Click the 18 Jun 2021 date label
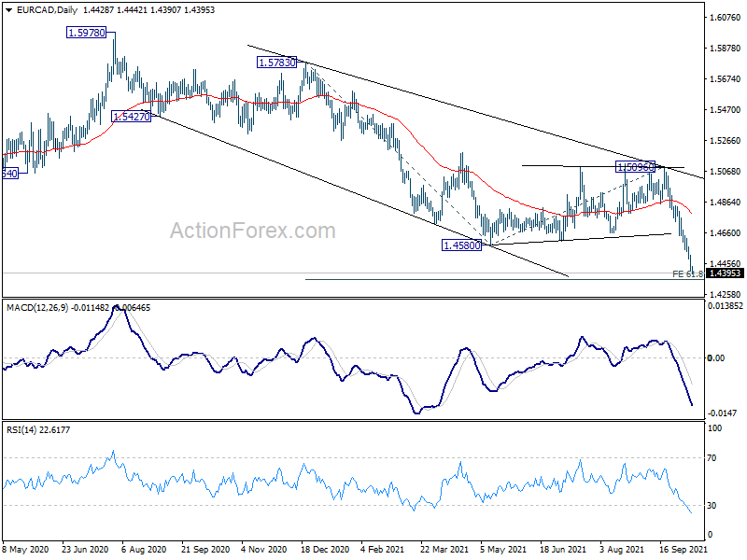Screen dimensions: 747x560 pyautogui.click(x=563, y=550)
